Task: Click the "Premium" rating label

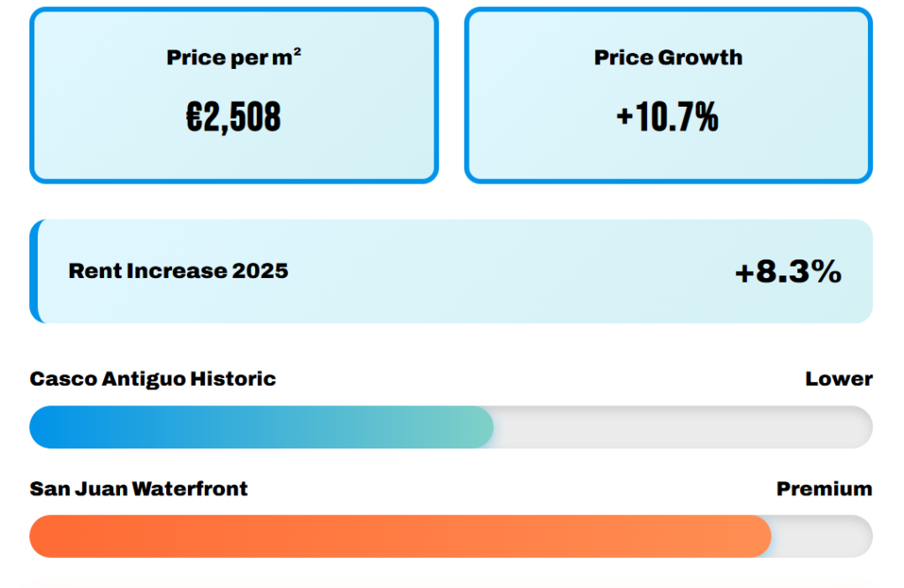Action: pyautogui.click(x=824, y=489)
